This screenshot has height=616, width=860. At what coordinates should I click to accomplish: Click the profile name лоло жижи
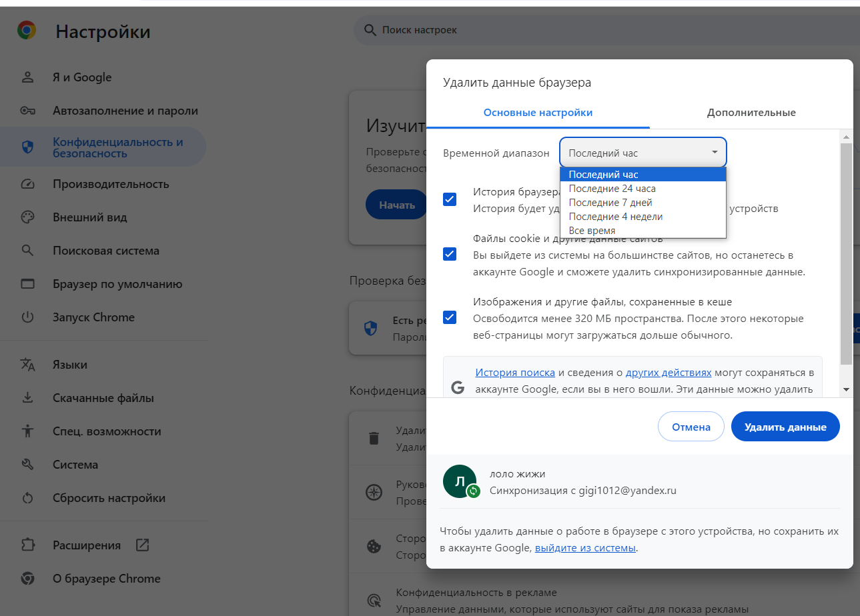pos(518,474)
